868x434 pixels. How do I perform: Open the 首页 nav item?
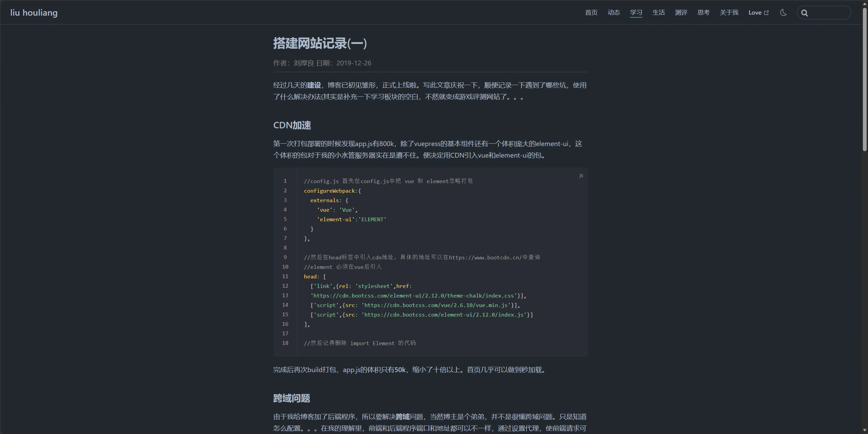591,13
